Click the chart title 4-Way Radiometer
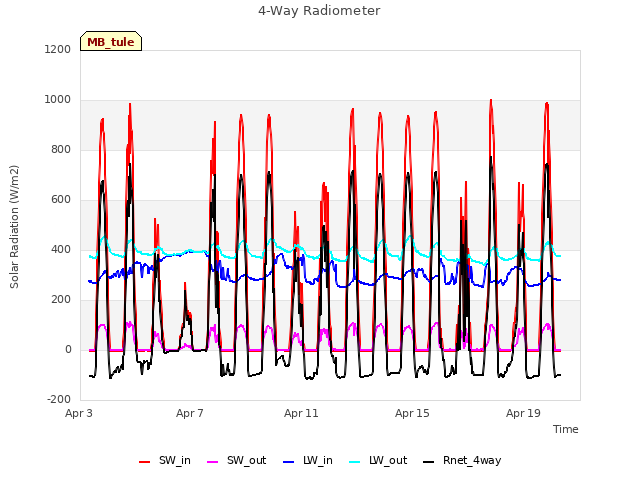Image resolution: width=640 pixels, height=480 pixels. pos(319,11)
